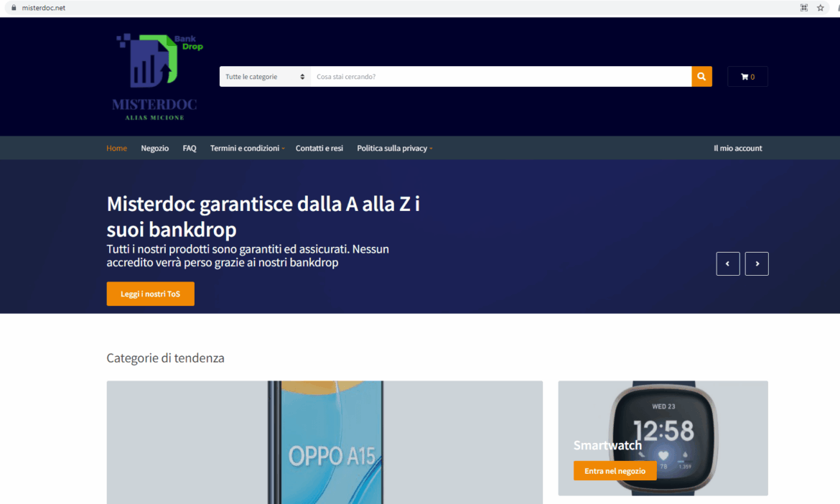Select the Home menu item

pos(116,149)
